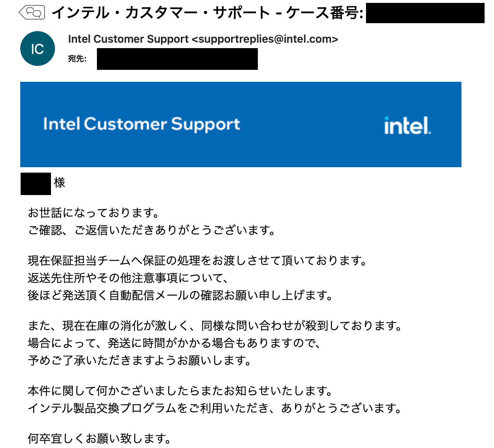494x448 pixels.
Task: Select the redacted recipient address block
Action: (x=177, y=58)
